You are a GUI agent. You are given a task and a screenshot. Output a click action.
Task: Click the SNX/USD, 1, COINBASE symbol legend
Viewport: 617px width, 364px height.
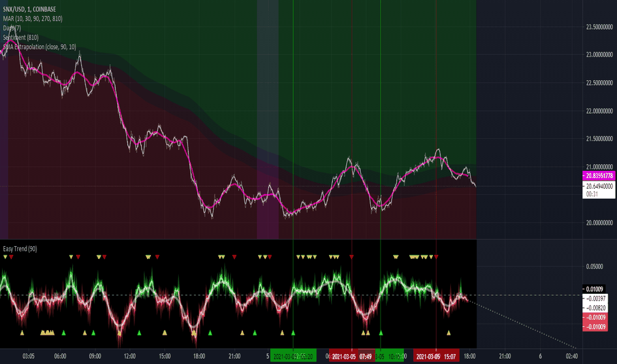30,9
